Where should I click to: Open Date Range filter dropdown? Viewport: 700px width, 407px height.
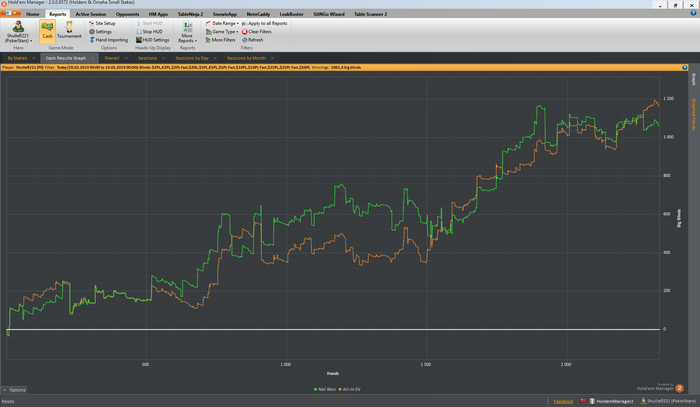pyautogui.click(x=222, y=23)
